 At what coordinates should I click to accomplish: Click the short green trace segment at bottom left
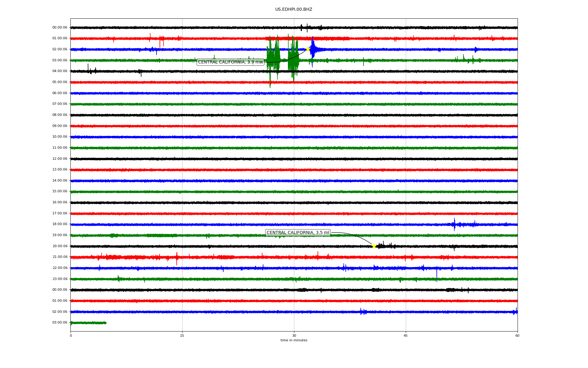pyautogui.click(x=88, y=323)
